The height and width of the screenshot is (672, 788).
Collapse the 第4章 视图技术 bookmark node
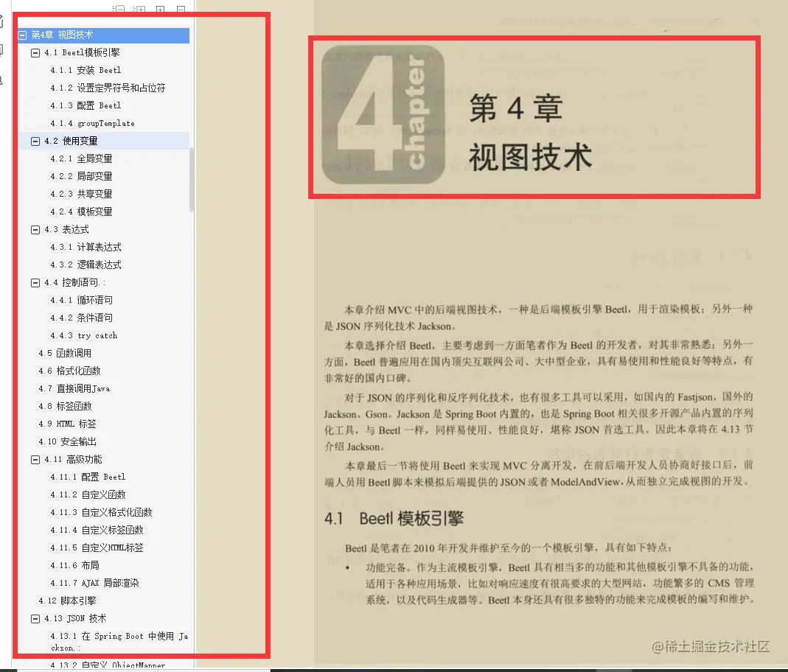point(24,35)
